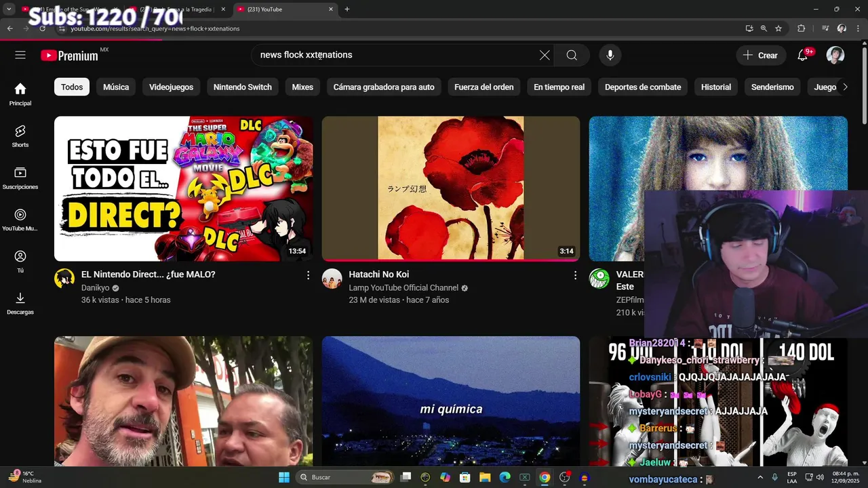Open Google Chrome from the taskbar
The height and width of the screenshot is (488, 868).
[545, 477]
